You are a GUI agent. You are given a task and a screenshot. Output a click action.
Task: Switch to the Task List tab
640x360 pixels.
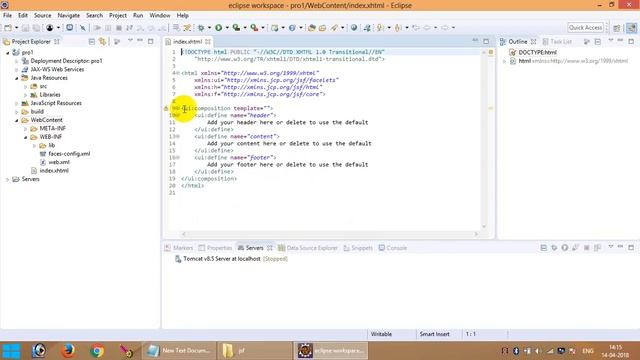[x=557, y=42]
